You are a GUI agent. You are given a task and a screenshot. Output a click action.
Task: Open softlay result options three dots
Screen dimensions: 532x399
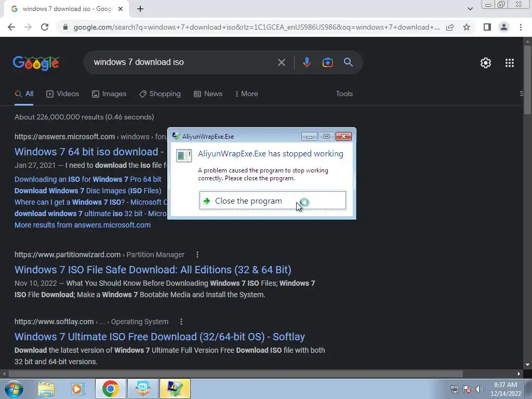(181, 322)
